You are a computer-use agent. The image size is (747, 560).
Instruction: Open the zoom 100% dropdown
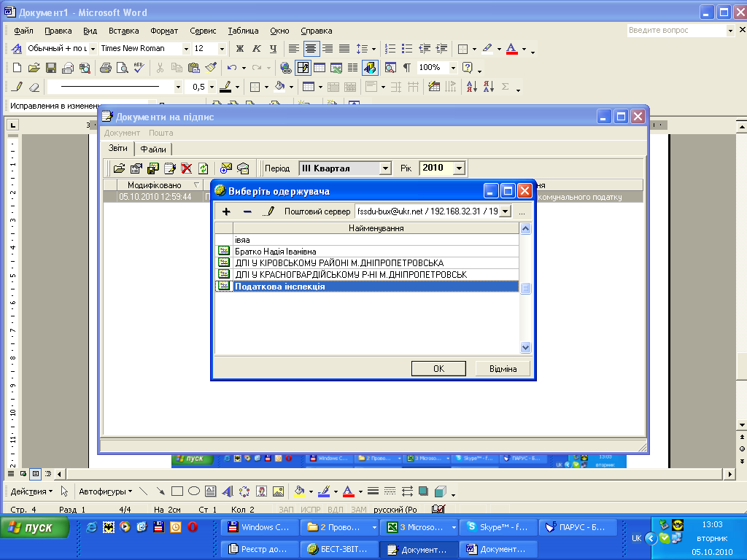tap(453, 68)
